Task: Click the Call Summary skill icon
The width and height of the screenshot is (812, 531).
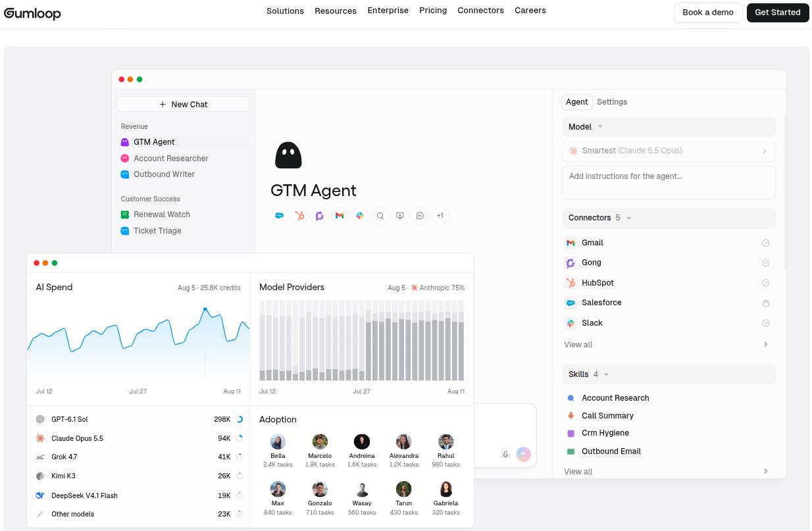Action: (571, 416)
